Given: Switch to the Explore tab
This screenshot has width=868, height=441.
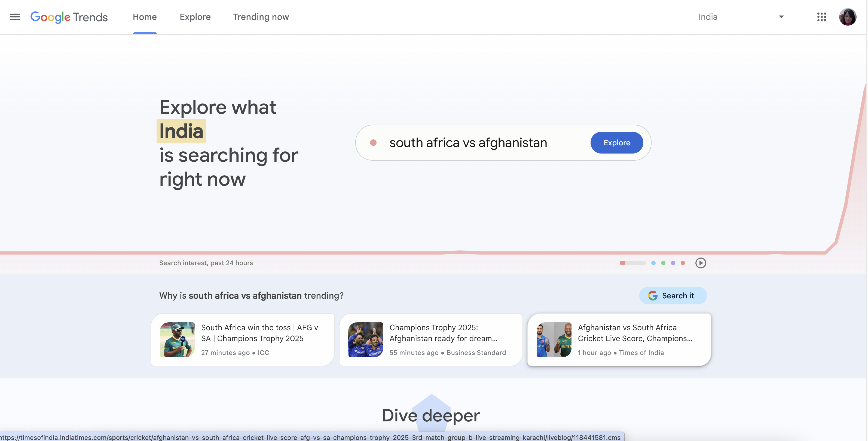Looking at the screenshot, I should pos(195,17).
